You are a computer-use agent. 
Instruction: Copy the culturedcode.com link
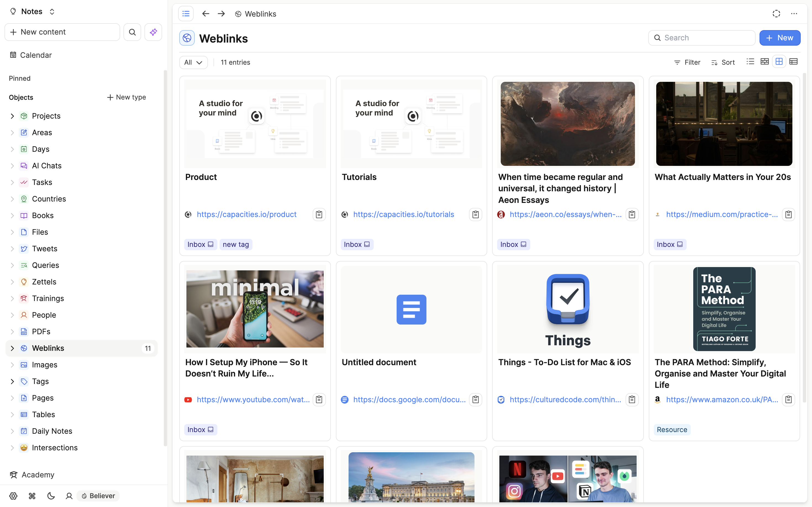coord(632,399)
